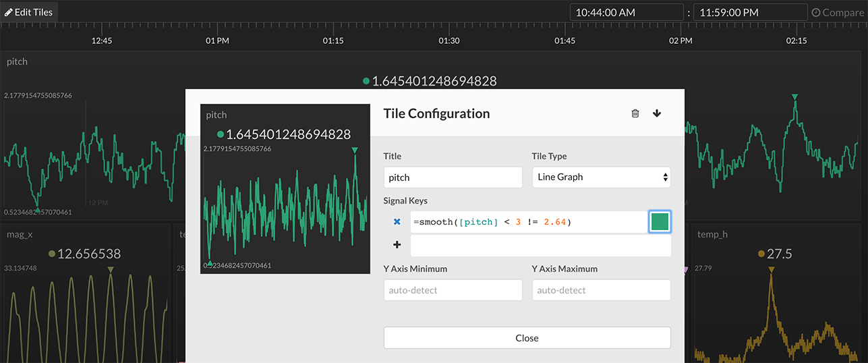Remove the pitch signal key with X icon
Viewport: 868px width, 363px height.
[x=397, y=222]
